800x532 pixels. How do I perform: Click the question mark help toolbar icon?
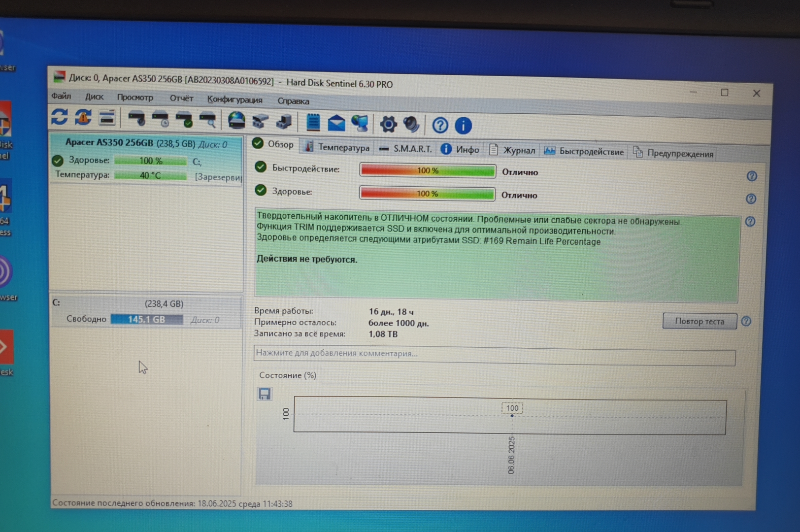(440, 125)
